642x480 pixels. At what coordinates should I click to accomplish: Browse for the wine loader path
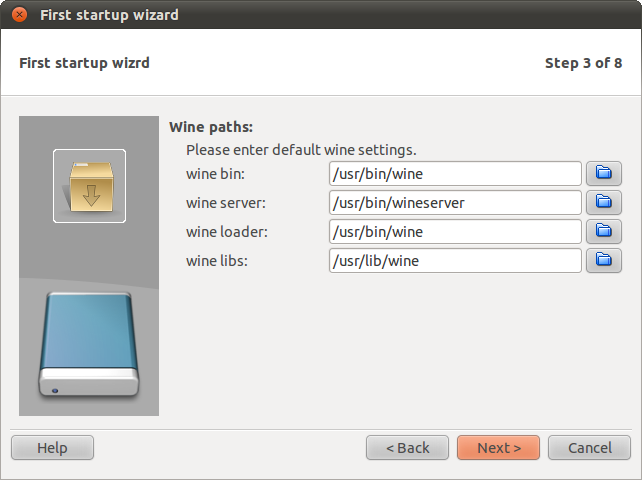click(x=604, y=232)
